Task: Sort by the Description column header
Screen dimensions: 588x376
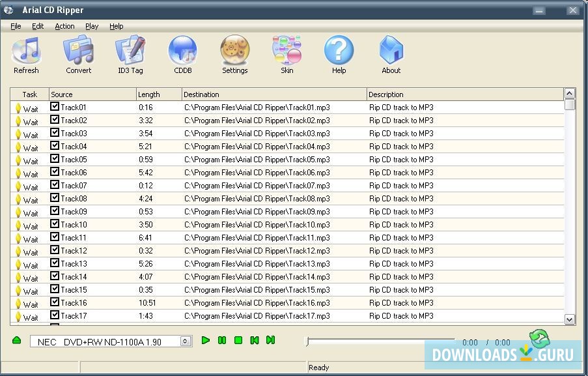Action: pyautogui.click(x=465, y=94)
